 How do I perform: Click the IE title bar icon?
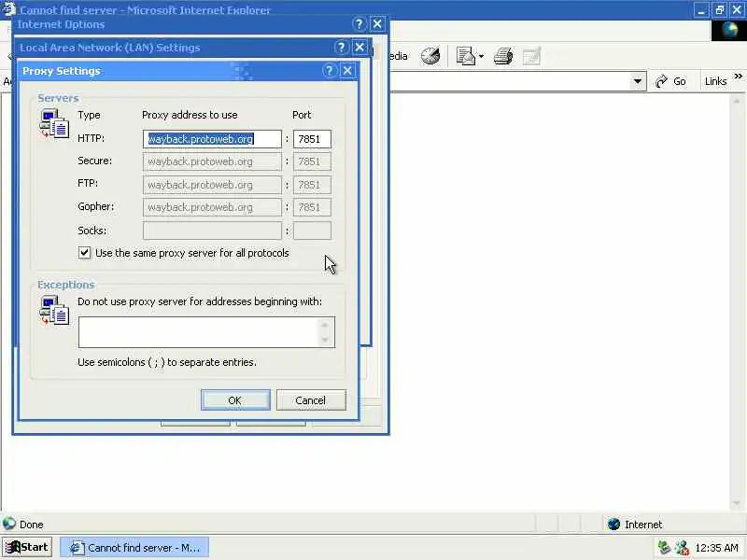click(9, 9)
